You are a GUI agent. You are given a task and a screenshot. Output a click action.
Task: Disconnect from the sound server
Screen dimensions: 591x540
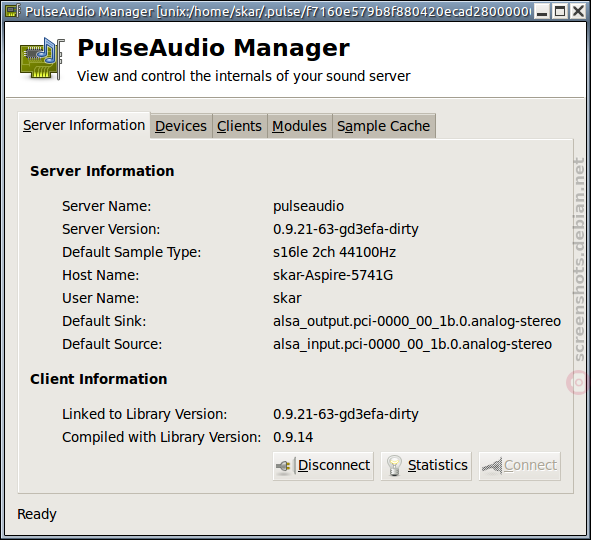[x=323, y=466]
